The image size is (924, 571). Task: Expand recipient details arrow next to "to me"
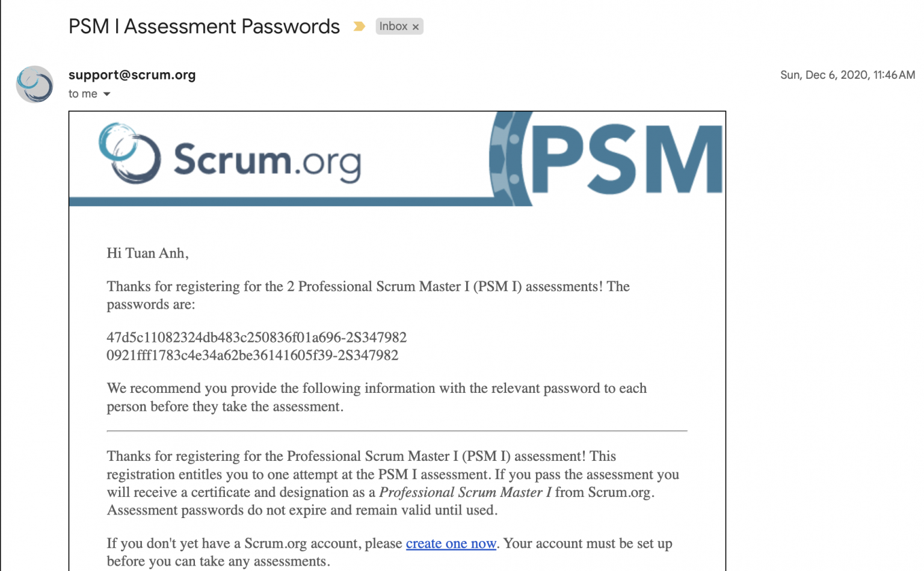[x=107, y=94]
